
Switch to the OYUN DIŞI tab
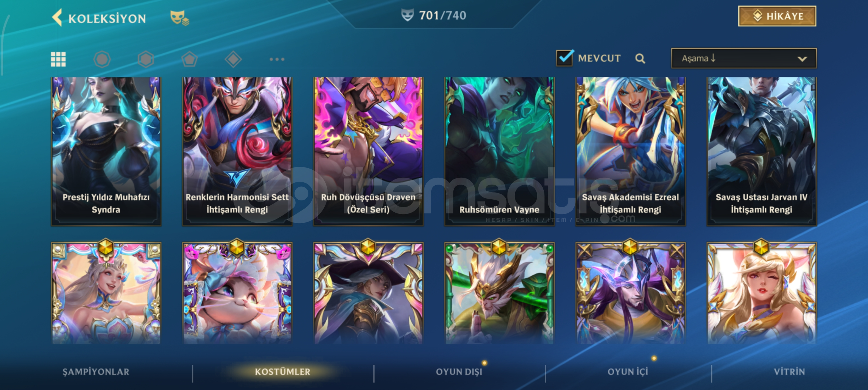click(x=459, y=372)
